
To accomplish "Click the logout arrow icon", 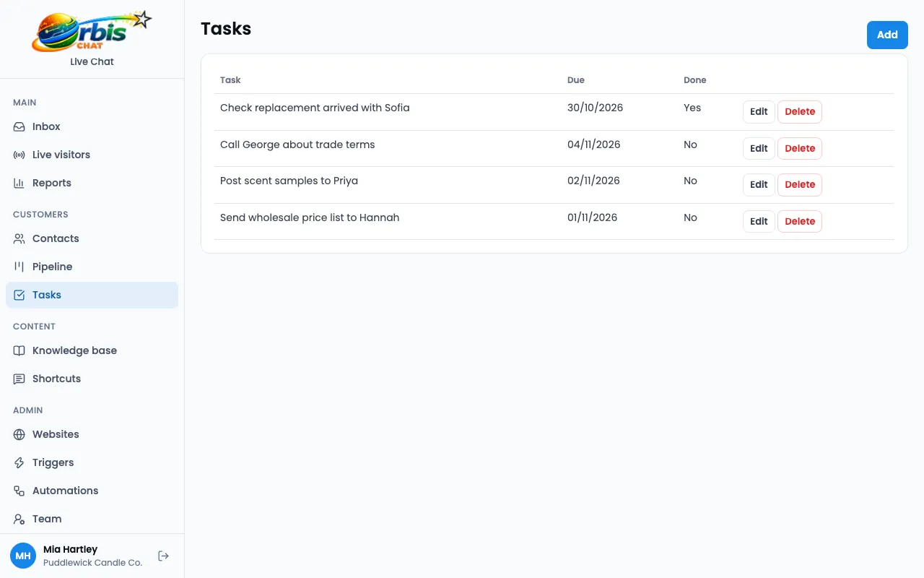I will tap(164, 556).
